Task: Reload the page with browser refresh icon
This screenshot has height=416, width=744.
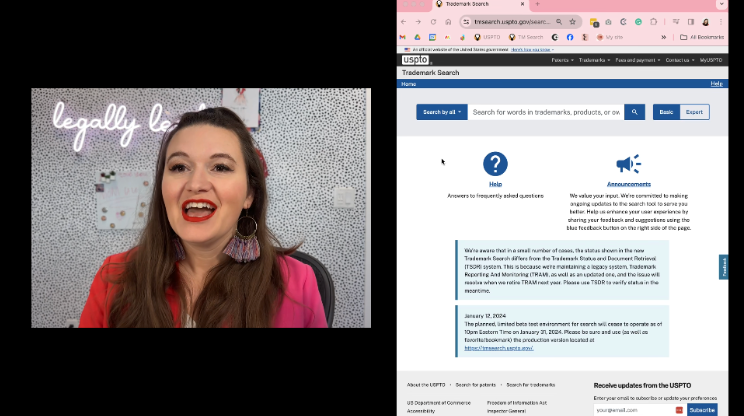Action: pyautogui.click(x=433, y=22)
